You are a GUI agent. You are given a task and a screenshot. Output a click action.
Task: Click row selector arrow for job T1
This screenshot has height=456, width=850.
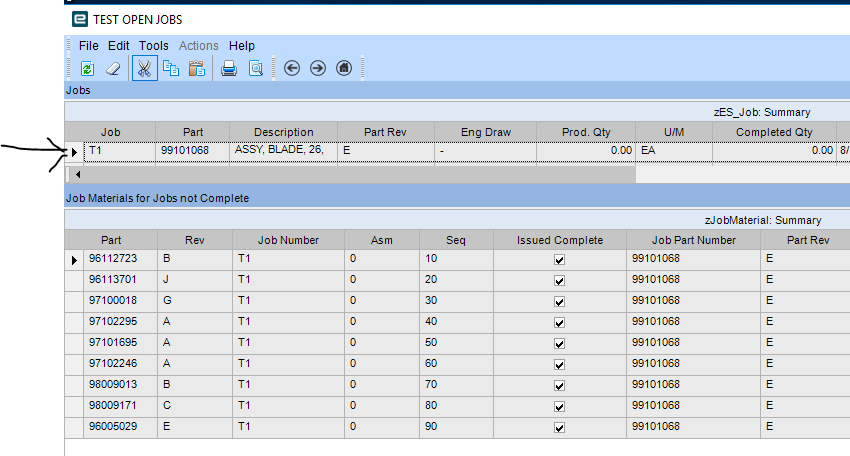pyautogui.click(x=74, y=152)
